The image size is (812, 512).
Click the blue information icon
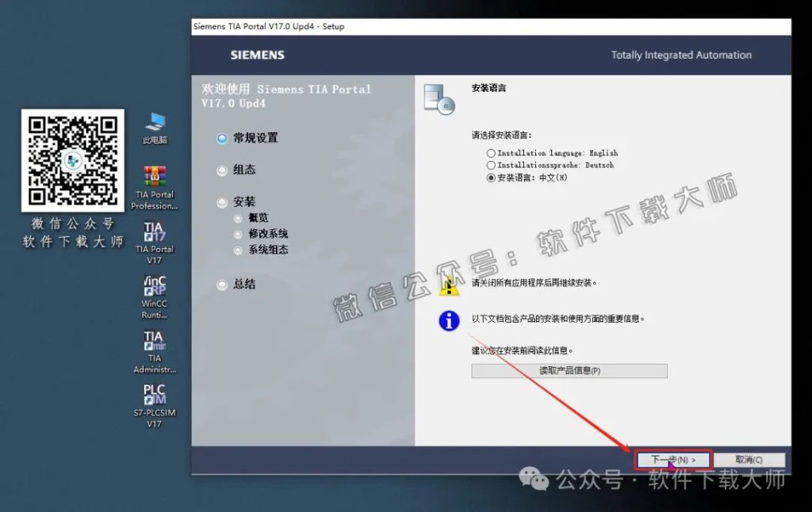tap(450, 321)
